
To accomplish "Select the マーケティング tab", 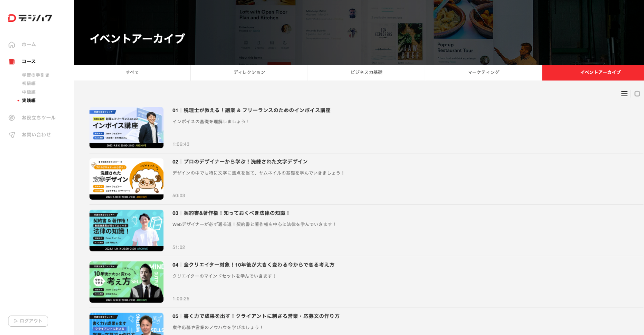I will coord(483,72).
